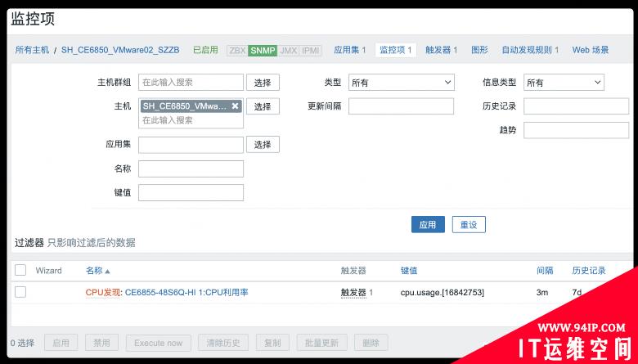Open the 自动发现规则 tab

530,50
